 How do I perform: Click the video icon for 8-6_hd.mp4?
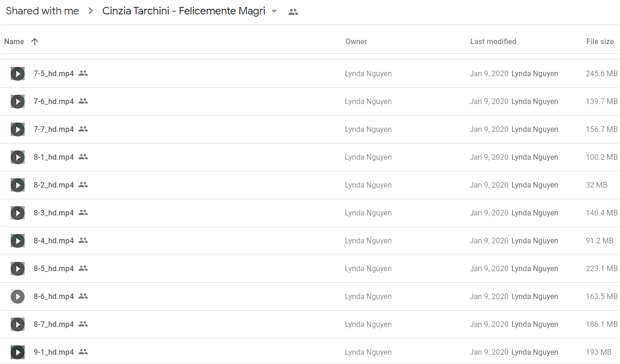18,296
